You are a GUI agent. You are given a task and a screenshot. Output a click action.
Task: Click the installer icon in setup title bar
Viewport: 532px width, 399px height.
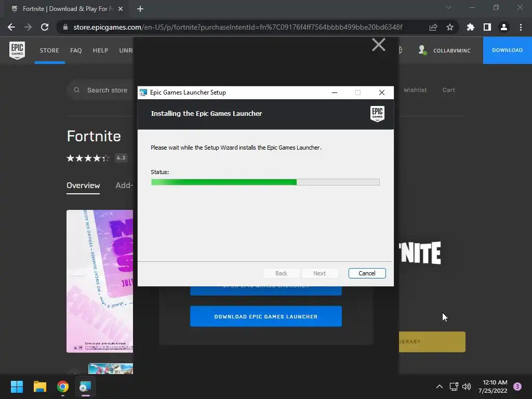click(x=143, y=92)
